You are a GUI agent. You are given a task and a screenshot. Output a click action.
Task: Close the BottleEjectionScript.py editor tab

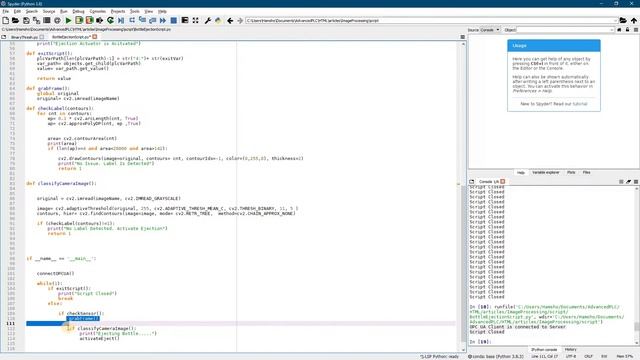(x=95, y=37)
